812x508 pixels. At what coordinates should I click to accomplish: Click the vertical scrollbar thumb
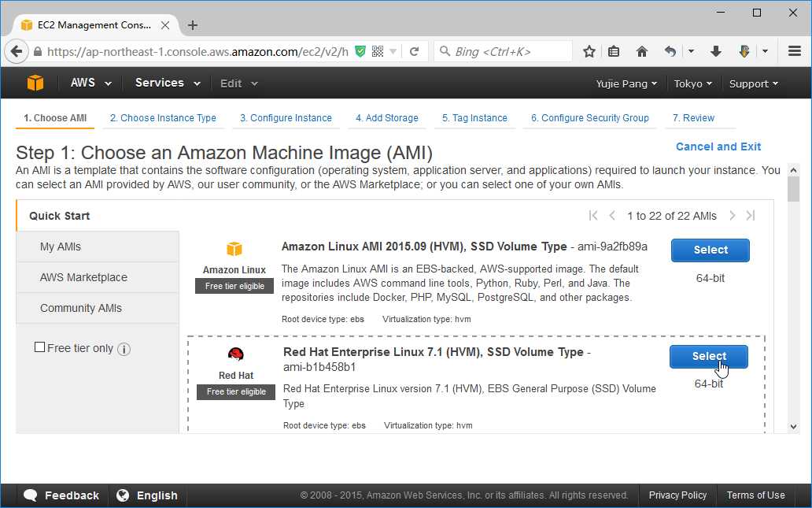point(793,189)
